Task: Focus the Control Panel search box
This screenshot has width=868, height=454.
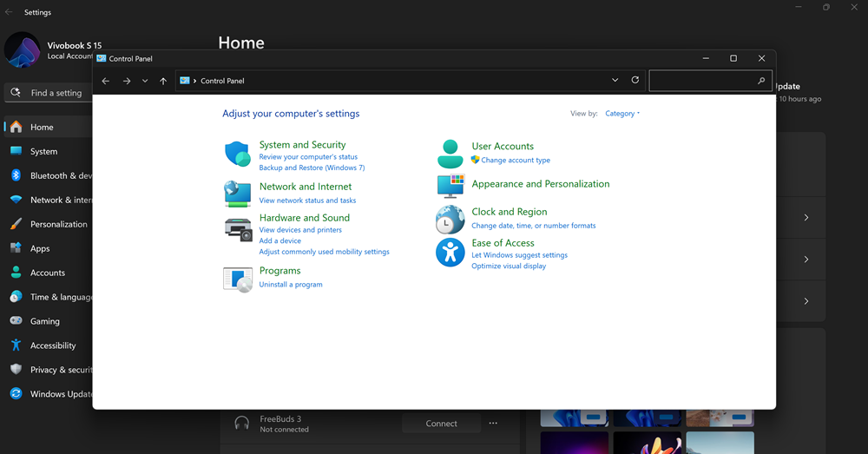Action: click(x=710, y=81)
